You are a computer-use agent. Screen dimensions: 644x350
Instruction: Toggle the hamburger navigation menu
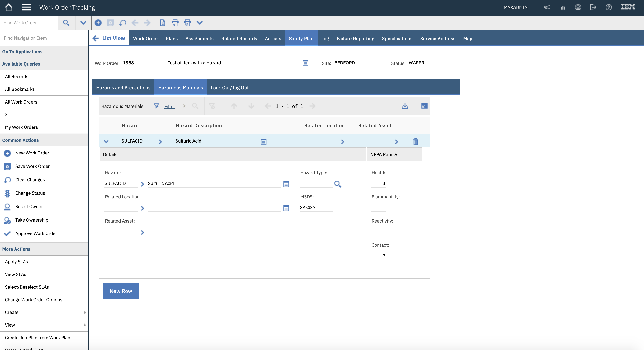26,7
